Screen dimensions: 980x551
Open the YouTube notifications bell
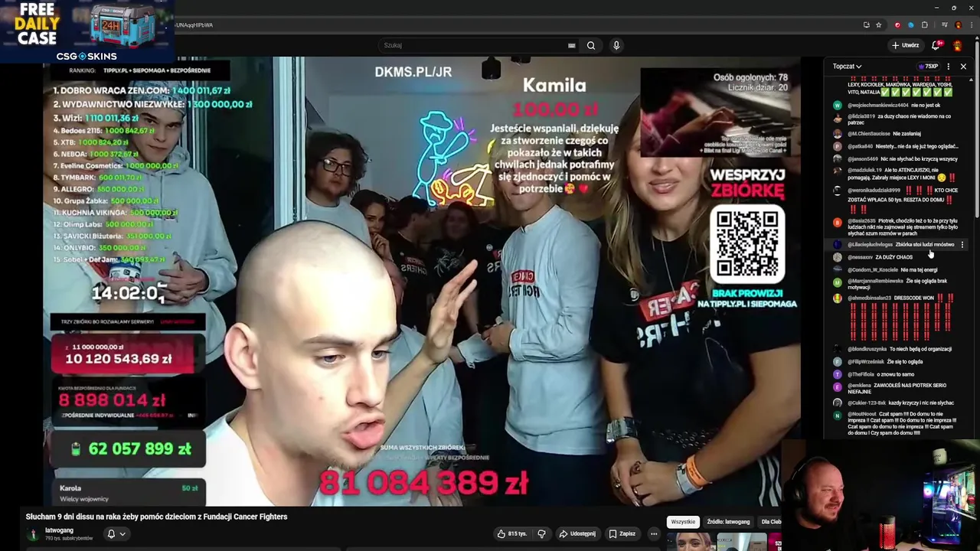(936, 45)
